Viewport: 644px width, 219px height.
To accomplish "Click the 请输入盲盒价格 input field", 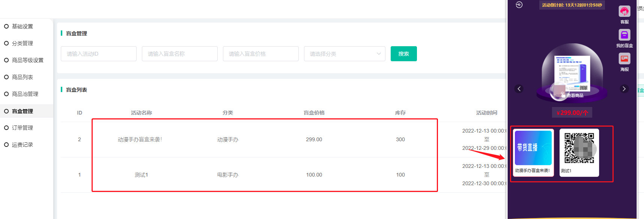I will tap(261, 54).
